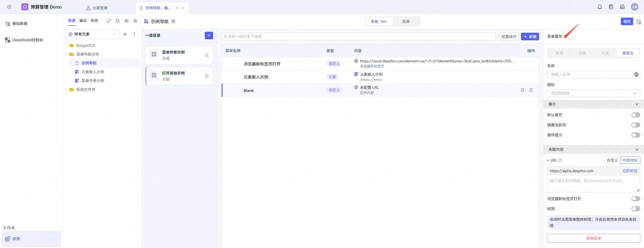
Task: Toggle the 权限 switch
Action: point(636,209)
